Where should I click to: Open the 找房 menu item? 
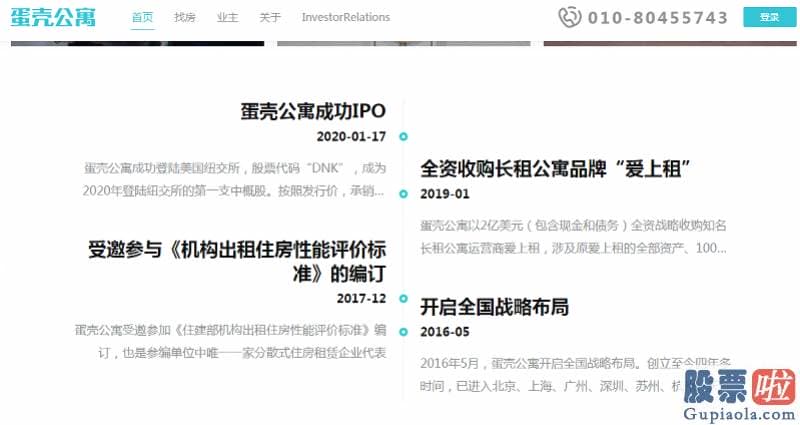pyautogui.click(x=185, y=17)
